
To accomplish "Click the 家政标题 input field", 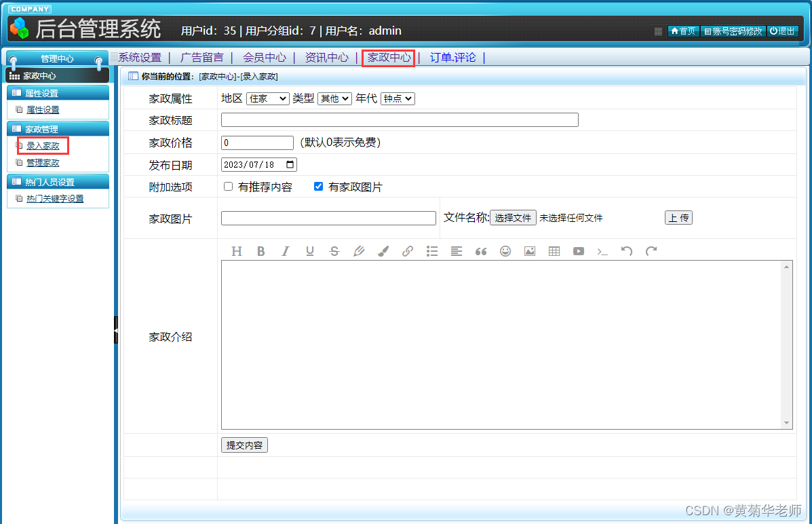I will [399, 119].
